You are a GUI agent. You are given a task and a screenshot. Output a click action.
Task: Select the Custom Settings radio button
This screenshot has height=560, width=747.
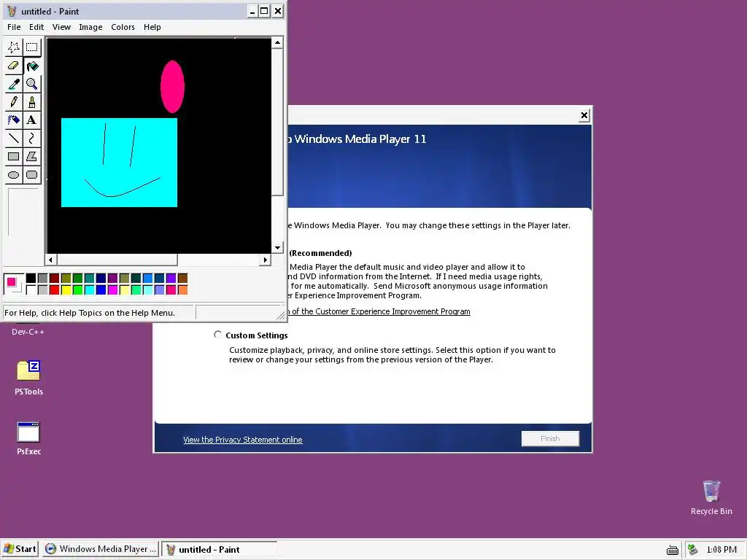[217, 335]
